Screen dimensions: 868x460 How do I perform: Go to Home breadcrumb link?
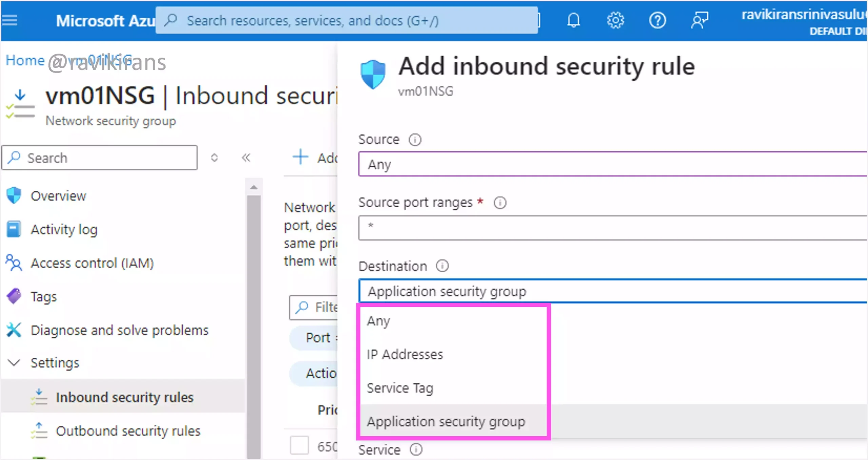(25, 61)
